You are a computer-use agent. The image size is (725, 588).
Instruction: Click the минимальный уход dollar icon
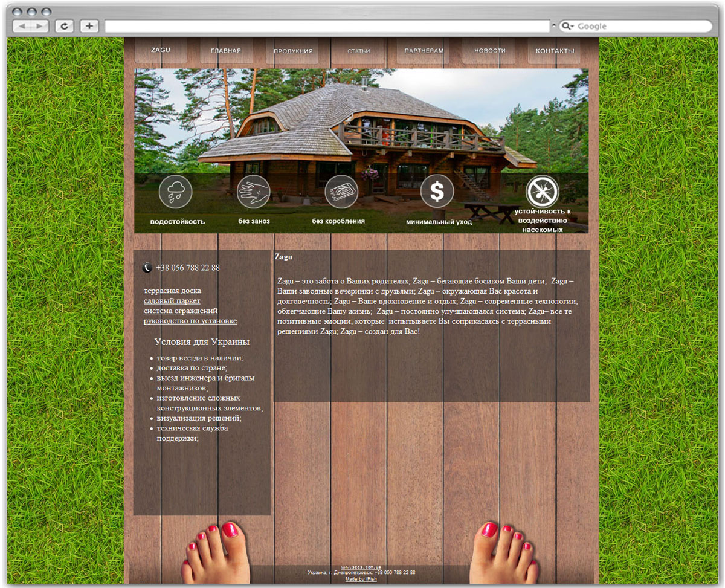pos(437,192)
